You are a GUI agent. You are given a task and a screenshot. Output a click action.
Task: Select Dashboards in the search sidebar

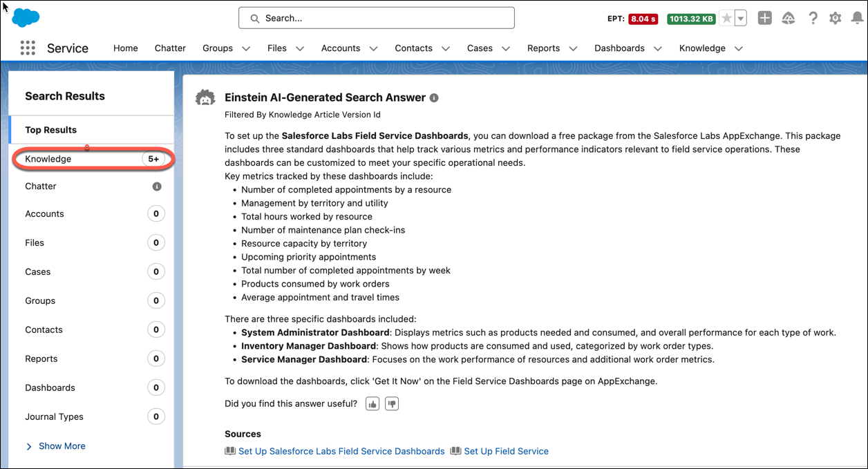91,388
